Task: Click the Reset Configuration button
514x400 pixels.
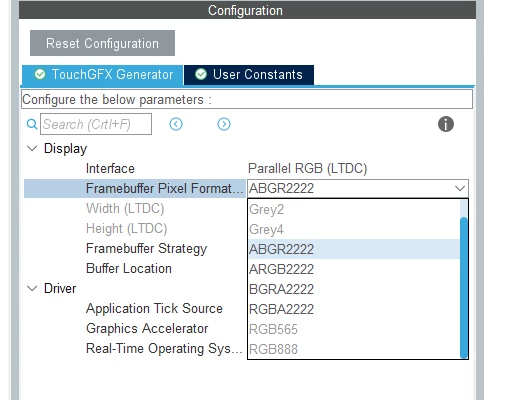Action: coord(102,43)
